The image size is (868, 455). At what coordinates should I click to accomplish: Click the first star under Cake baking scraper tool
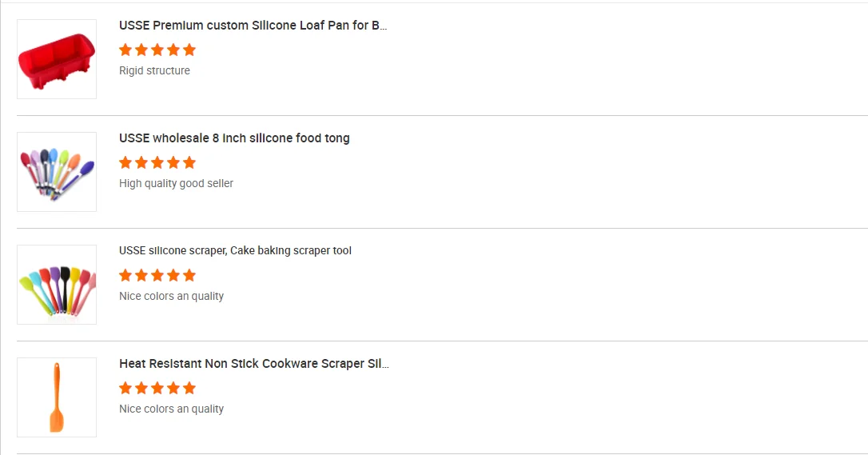(125, 275)
